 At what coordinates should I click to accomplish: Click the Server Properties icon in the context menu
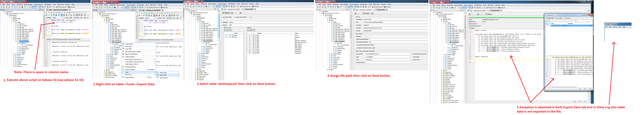123,70
